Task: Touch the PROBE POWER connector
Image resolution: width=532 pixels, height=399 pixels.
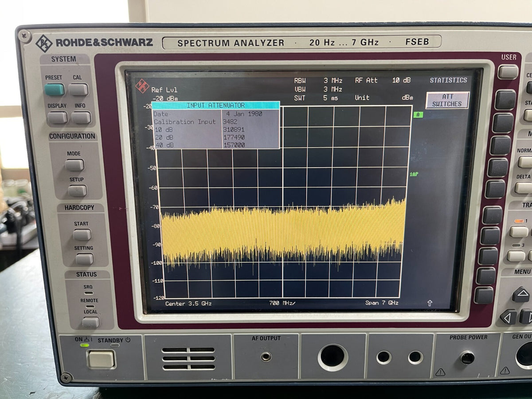Action: click(467, 357)
